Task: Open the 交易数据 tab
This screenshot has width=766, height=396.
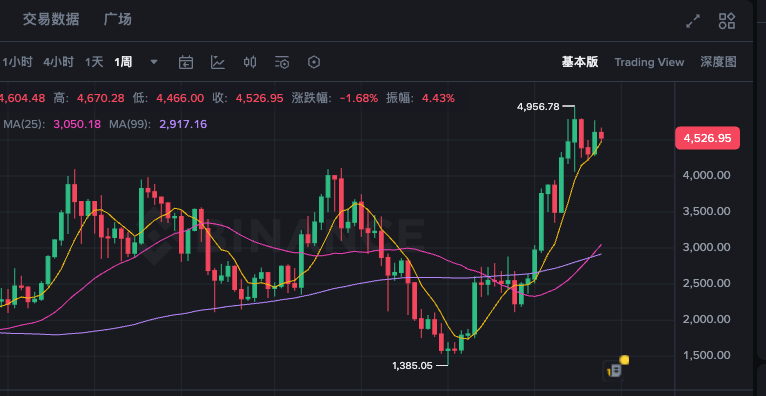Action: pyautogui.click(x=51, y=20)
